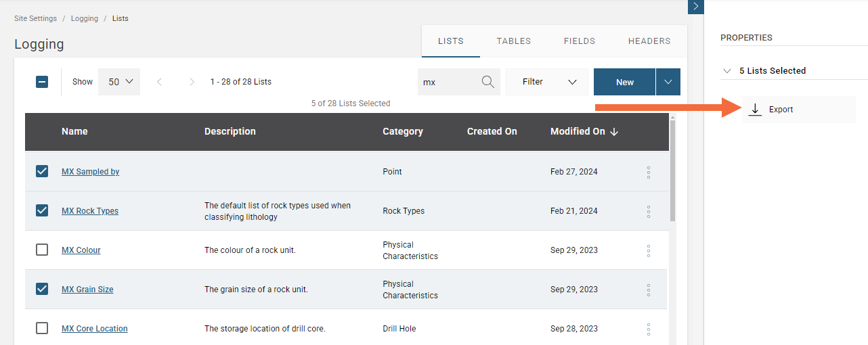Image resolution: width=868 pixels, height=345 pixels.
Task: Select the MX Colour checkbox
Action: [x=42, y=250]
